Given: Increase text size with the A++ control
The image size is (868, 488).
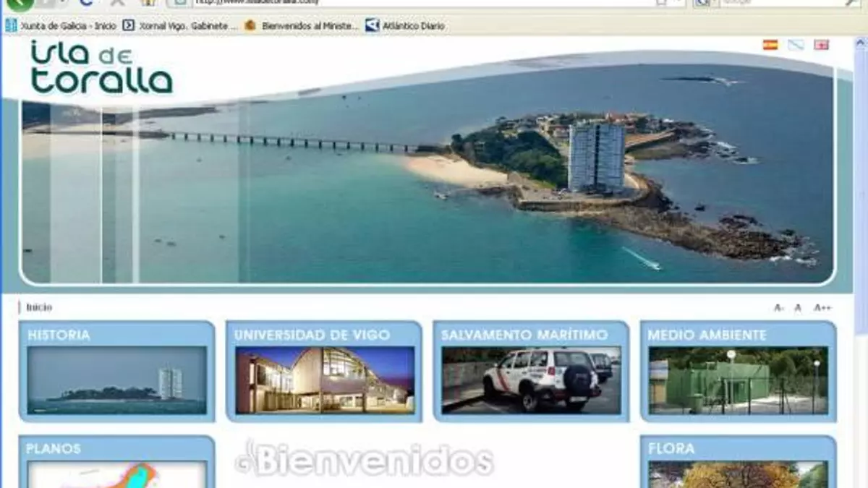Looking at the screenshot, I should [x=822, y=308].
